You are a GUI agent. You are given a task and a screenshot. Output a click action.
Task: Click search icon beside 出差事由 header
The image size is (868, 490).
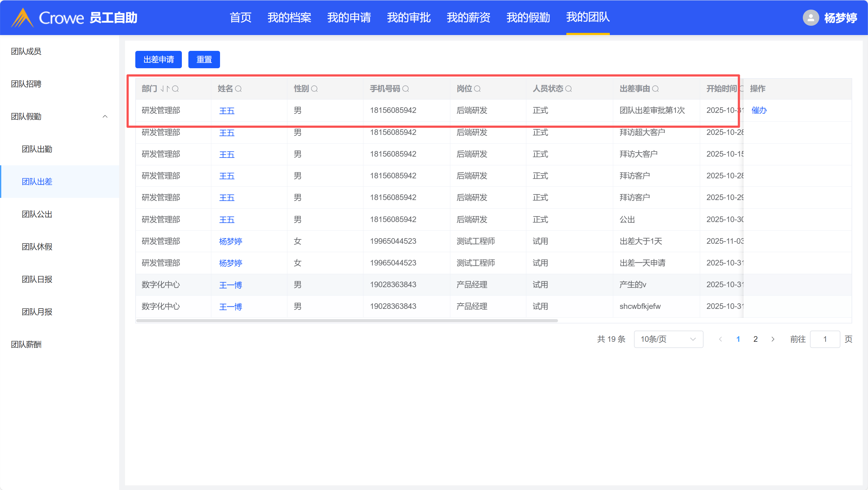coord(655,89)
